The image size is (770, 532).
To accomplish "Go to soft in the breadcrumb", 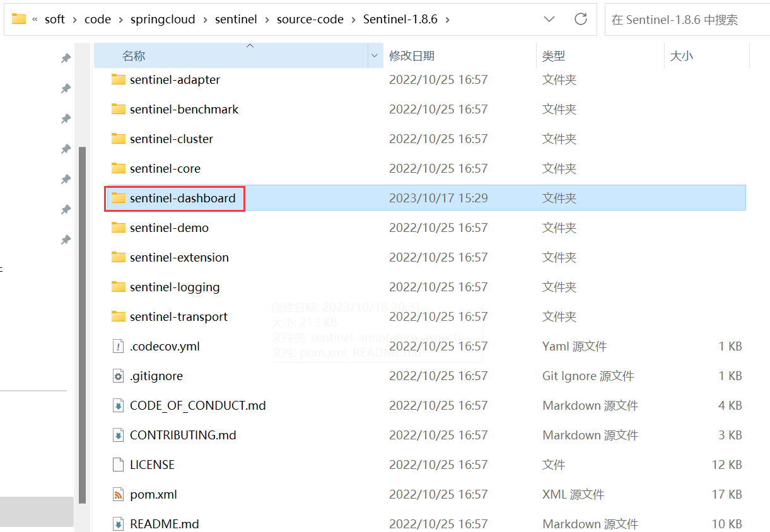I will tap(55, 20).
